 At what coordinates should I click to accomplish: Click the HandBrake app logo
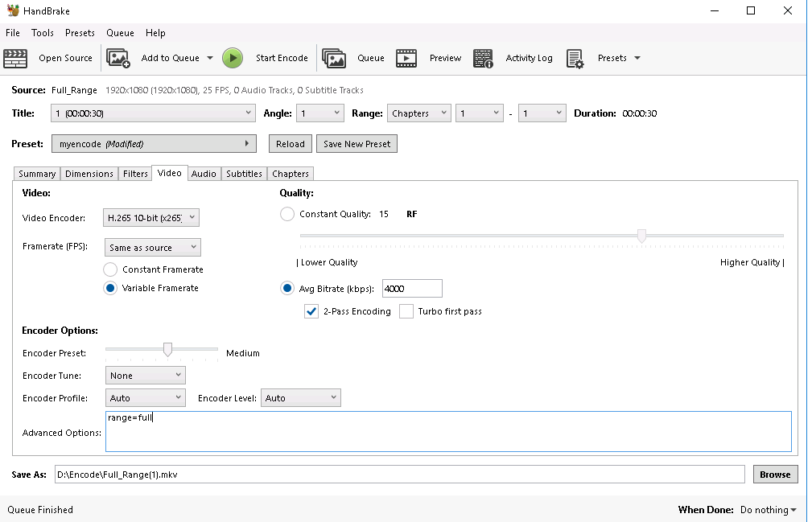click(13, 10)
